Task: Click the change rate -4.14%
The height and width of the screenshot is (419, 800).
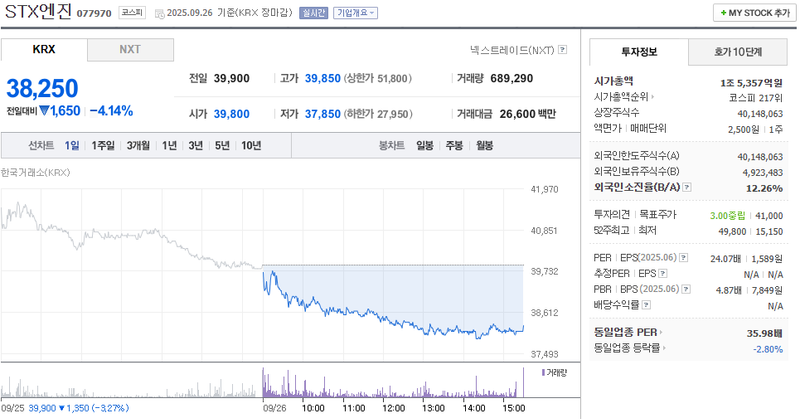Action: (x=111, y=111)
